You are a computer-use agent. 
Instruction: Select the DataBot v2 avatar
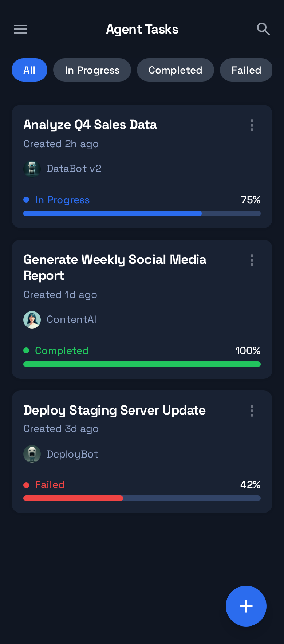coord(32,169)
